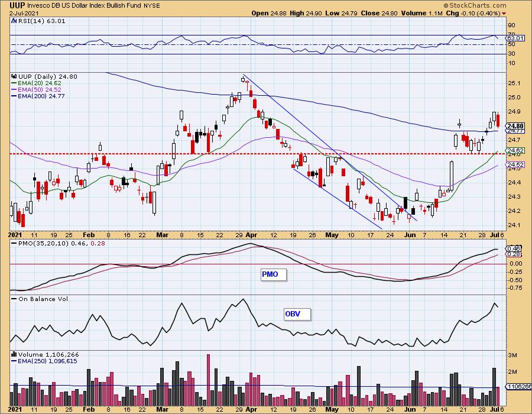The width and height of the screenshot is (532, 414).
Task: Click the On Balance Vol legend
Action: (x=43, y=299)
